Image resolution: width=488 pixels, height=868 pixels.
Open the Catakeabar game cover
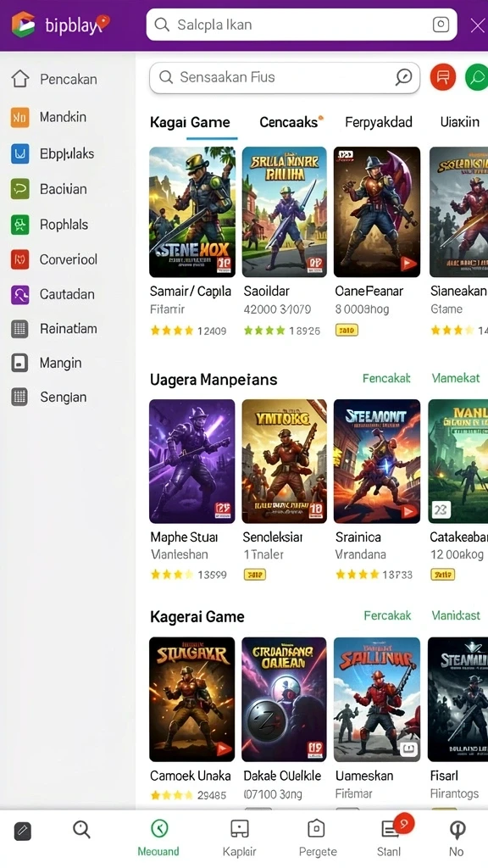[x=458, y=461]
